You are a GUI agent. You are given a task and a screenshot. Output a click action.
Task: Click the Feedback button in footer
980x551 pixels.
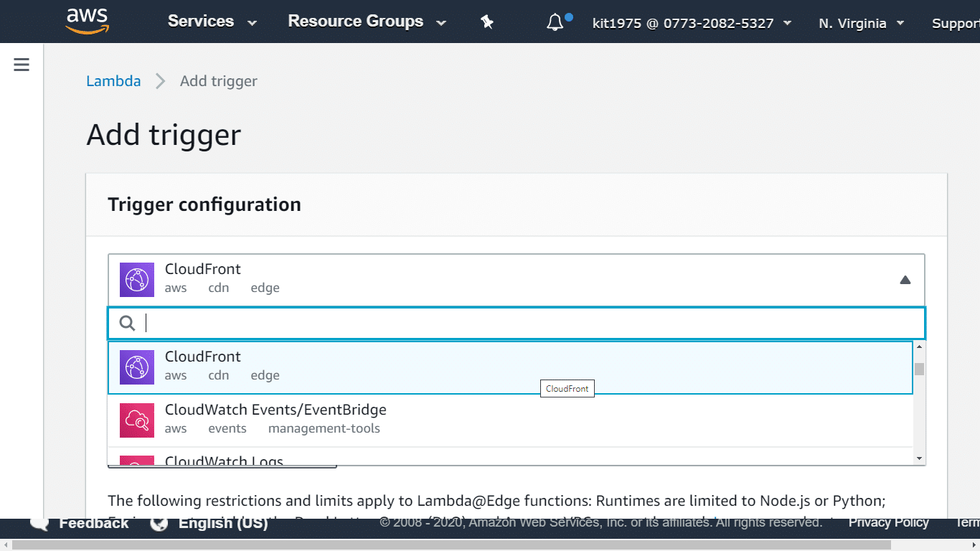(80, 523)
